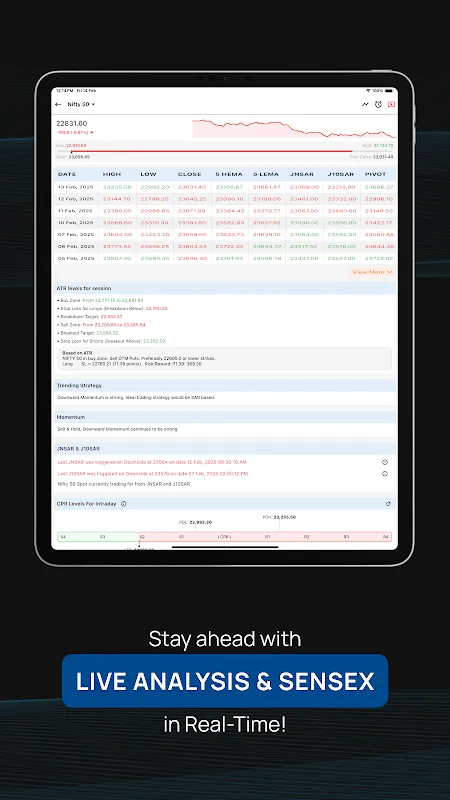
Task: Select the HIGH column header
Action: coord(112,174)
